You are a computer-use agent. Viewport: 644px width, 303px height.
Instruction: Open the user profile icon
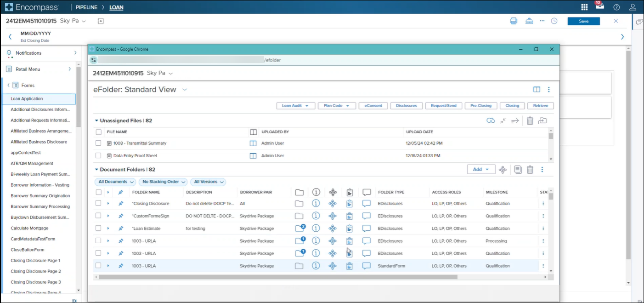(633, 7)
